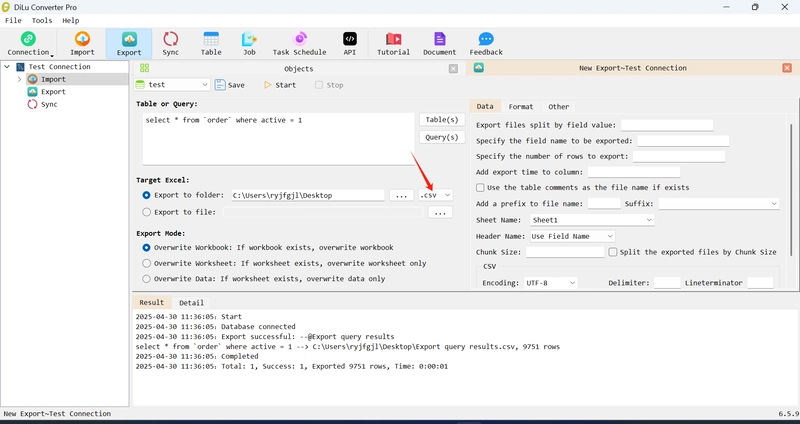Click the Lineterminator input field
Screen dimensions: 800x424
(760, 283)
